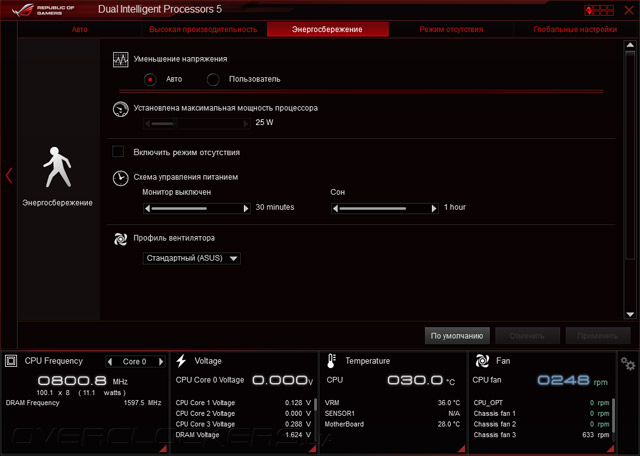Switch to the Авто tab
Image resolution: width=640 pixels, height=456 pixels.
click(80, 29)
